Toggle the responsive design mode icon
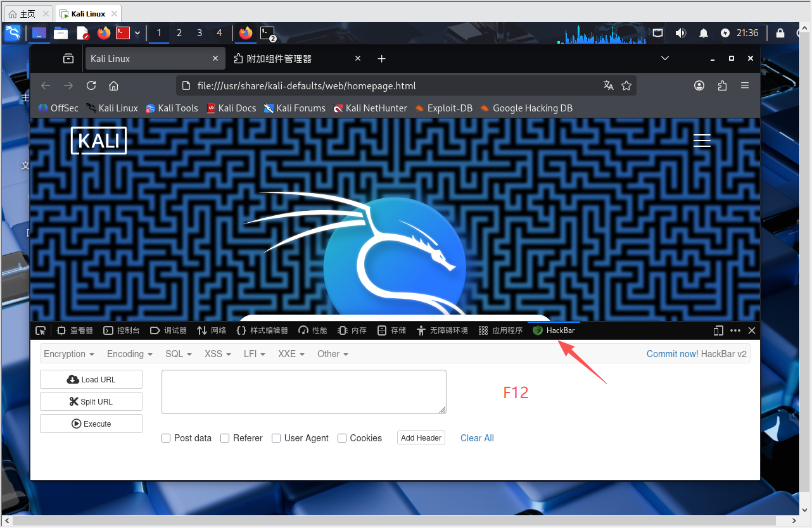 click(718, 330)
